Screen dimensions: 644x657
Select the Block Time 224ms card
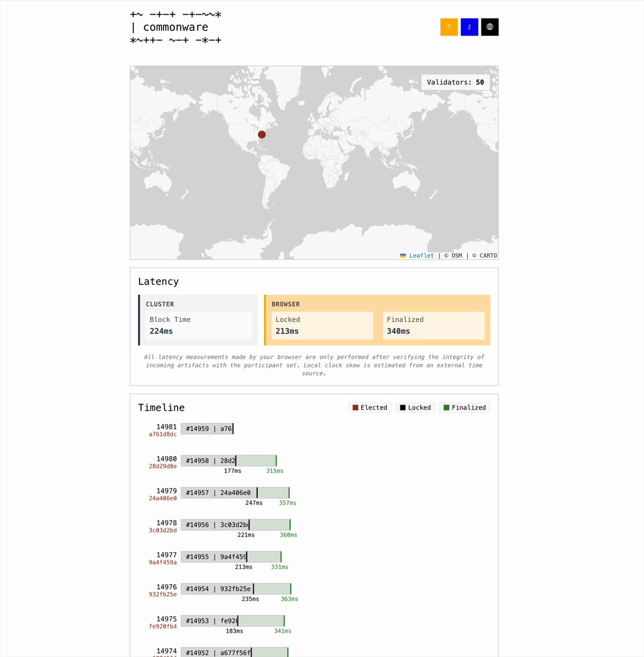(x=199, y=325)
